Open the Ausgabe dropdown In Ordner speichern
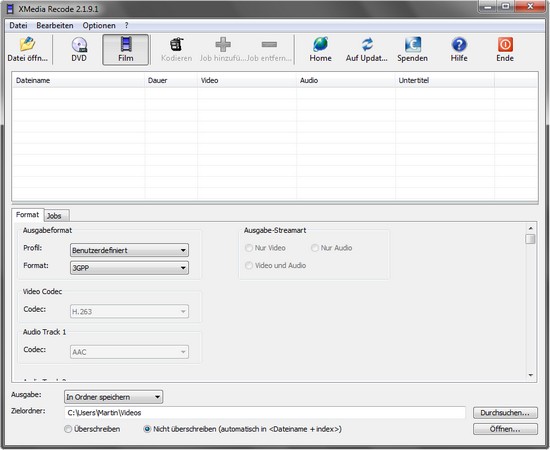 (x=113, y=397)
